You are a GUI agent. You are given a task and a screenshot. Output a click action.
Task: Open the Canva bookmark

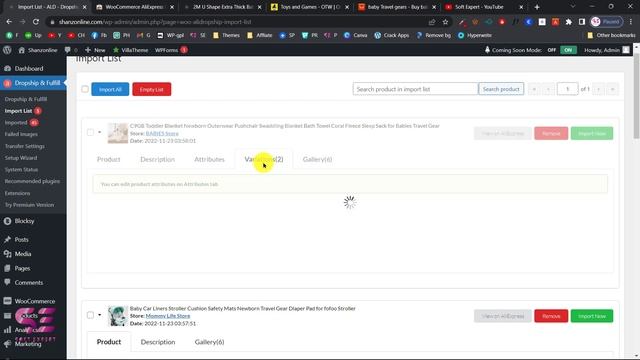point(355,36)
